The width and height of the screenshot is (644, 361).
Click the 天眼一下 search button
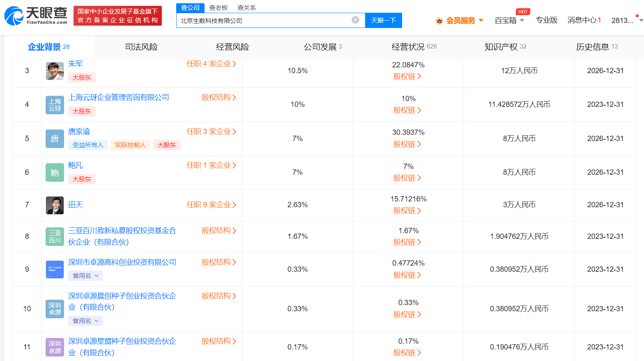click(384, 20)
